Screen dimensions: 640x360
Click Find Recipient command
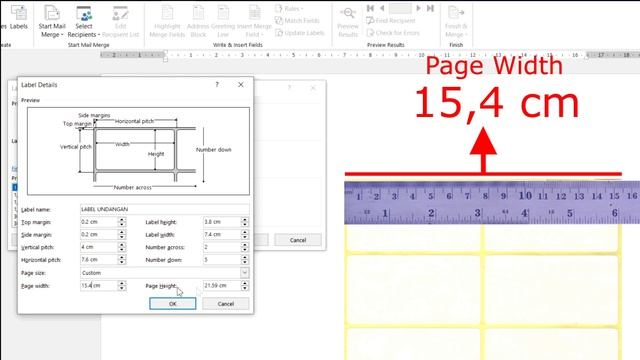point(391,20)
